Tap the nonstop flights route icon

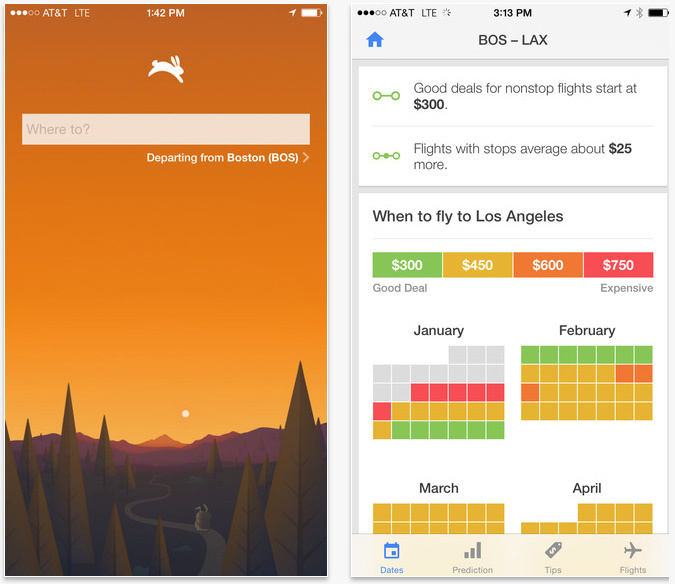point(386,96)
